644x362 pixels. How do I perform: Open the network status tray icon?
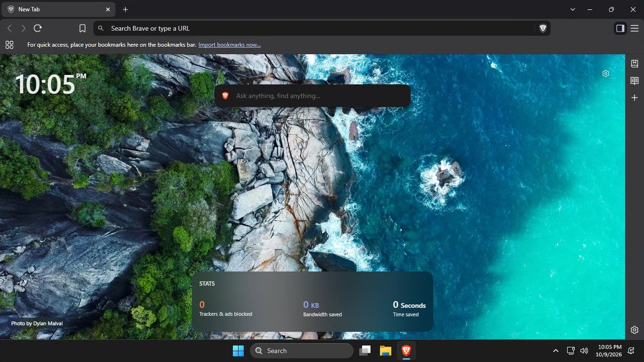point(570,351)
